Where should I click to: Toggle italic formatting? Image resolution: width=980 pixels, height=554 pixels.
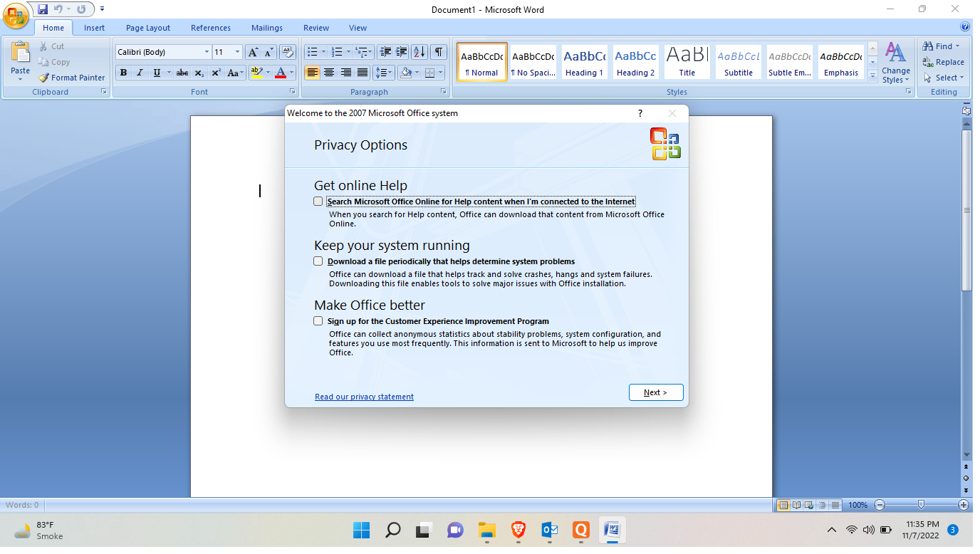click(x=140, y=73)
